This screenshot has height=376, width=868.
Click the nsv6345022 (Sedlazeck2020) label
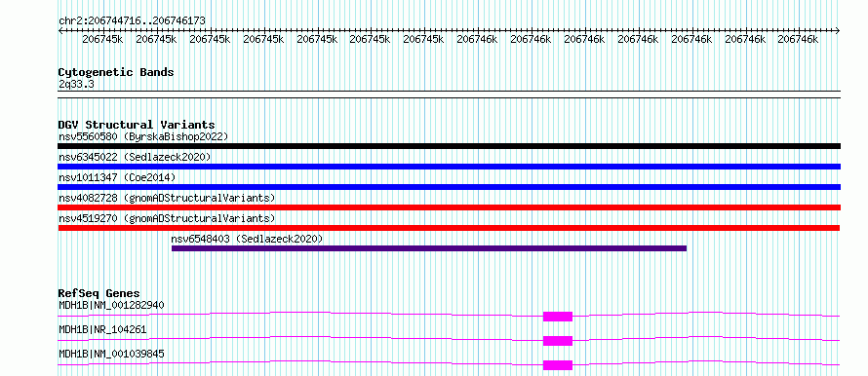135,157
